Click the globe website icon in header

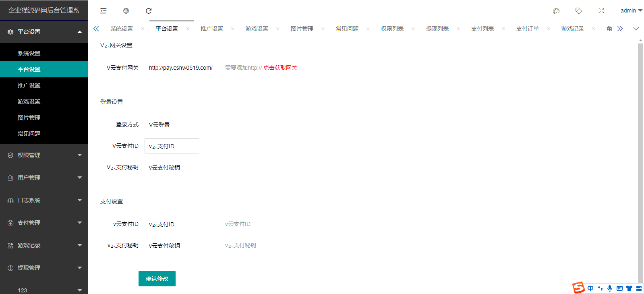coord(126,11)
